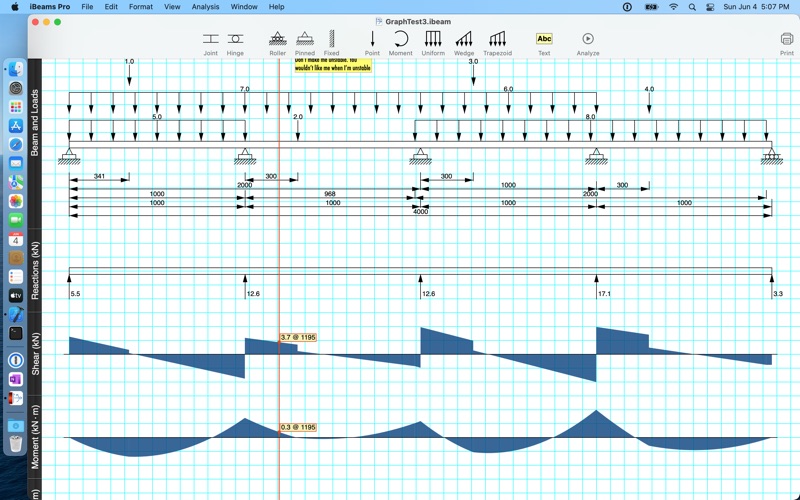
Task: Choose the Roller support tool
Action: 278,43
